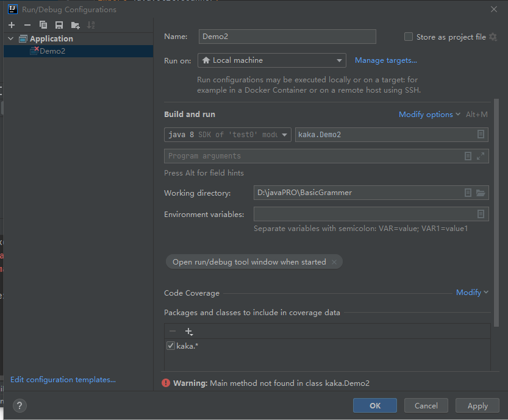Remove the 'Open run/debug tool window' option chip
The height and width of the screenshot is (420, 508).
[334, 262]
